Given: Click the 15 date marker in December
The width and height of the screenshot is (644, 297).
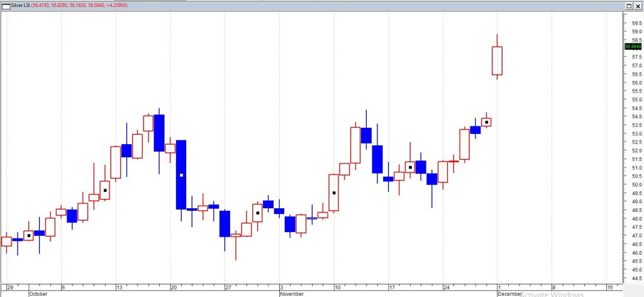Looking at the screenshot, I should (609, 287).
